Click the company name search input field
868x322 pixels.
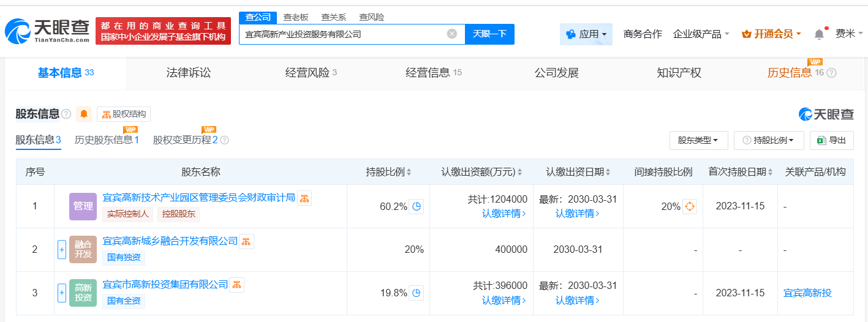pyautogui.click(x=343, y=34)
